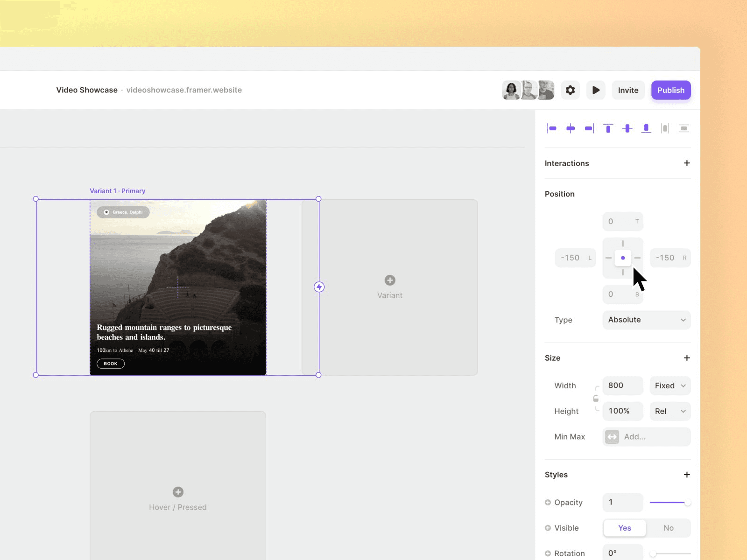
Task: Edit the left position field -150
Action: [575, 258]
